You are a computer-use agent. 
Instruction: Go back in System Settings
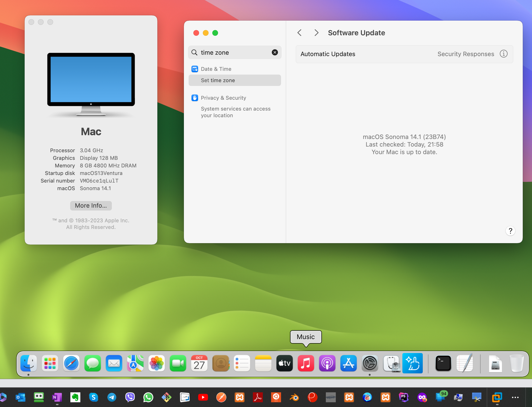[x=300, y=33]
